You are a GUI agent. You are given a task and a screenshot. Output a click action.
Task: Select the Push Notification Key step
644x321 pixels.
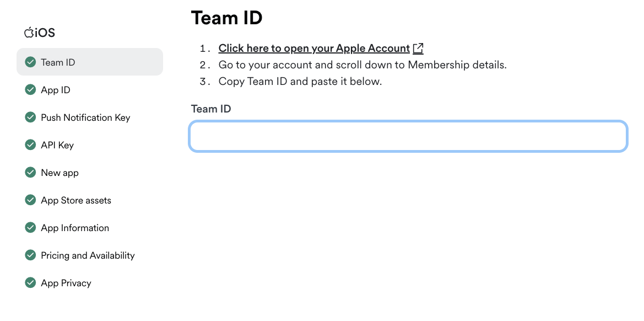[85, 117]
